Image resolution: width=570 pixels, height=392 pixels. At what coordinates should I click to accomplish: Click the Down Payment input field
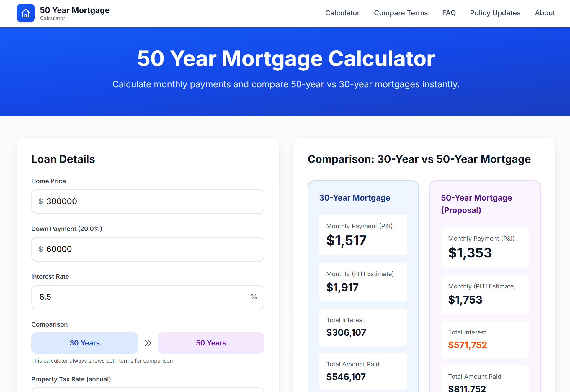click(148, 249)
